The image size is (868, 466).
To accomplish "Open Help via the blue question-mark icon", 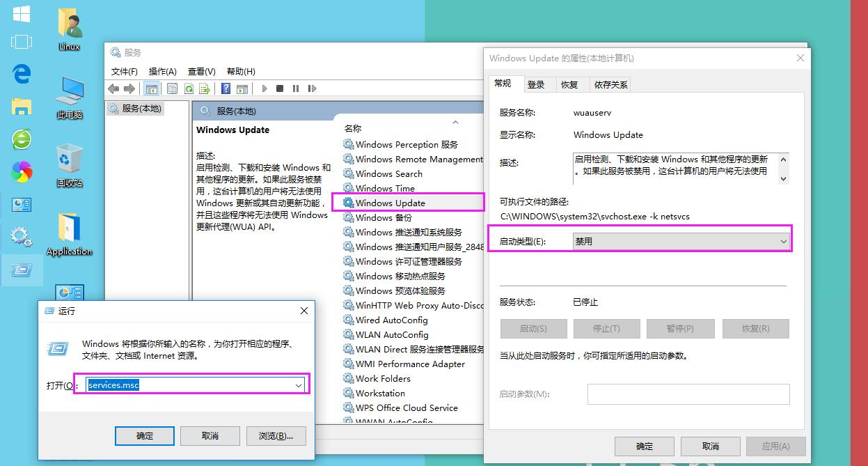I will pyautogui.click(x=226, y=88).
